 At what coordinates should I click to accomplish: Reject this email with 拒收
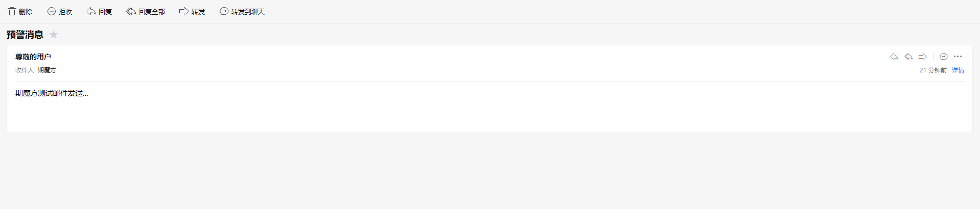(x=60, y=12)
